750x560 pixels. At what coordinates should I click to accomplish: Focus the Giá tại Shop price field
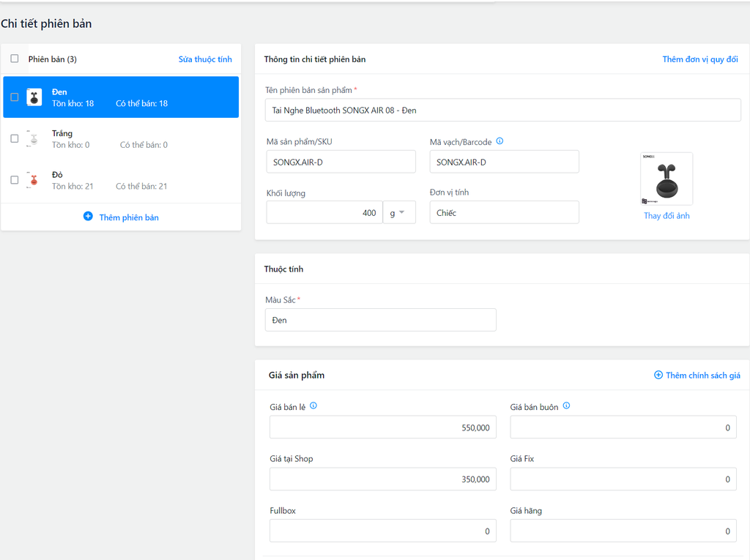click(x=382, y=479)
